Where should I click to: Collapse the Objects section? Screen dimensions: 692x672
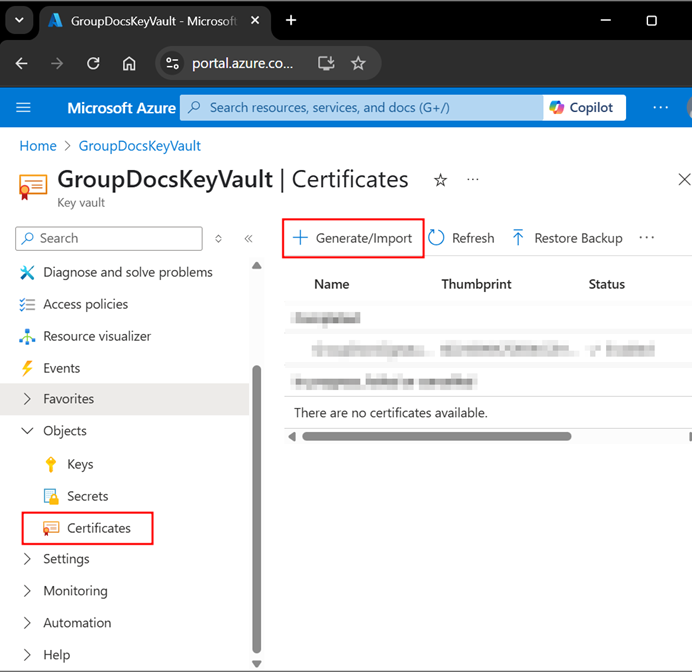click(x=27, y=431)
